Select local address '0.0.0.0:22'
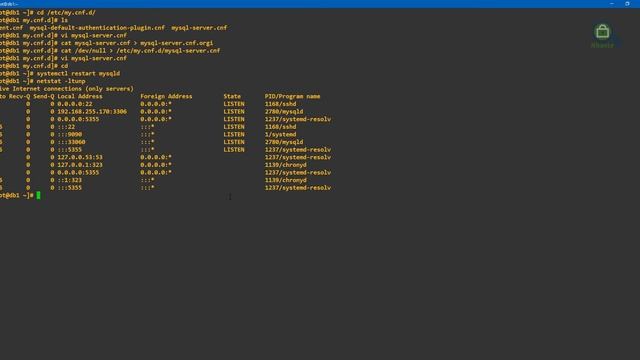Screen dimensions: 640x360 point(75,104)
